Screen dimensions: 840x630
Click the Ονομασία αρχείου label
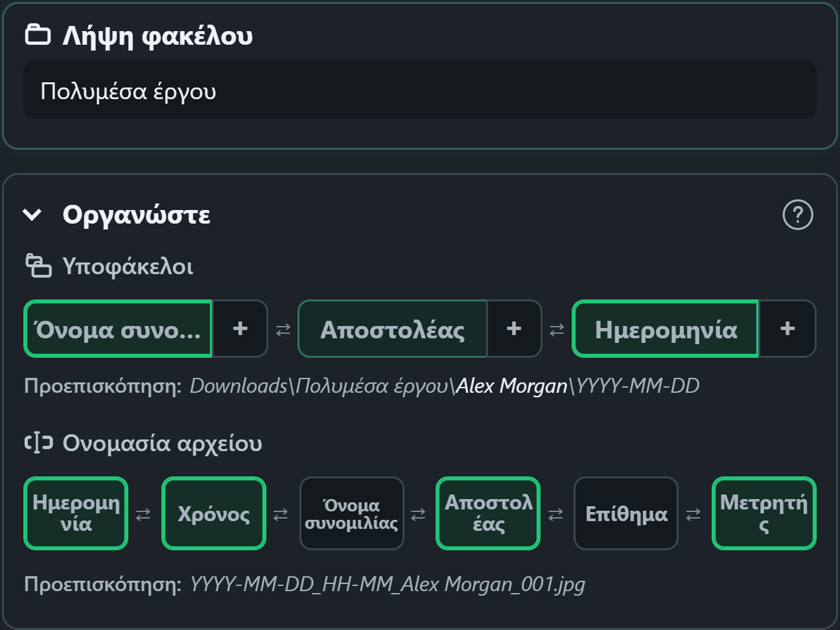click(x=162, y=443)
